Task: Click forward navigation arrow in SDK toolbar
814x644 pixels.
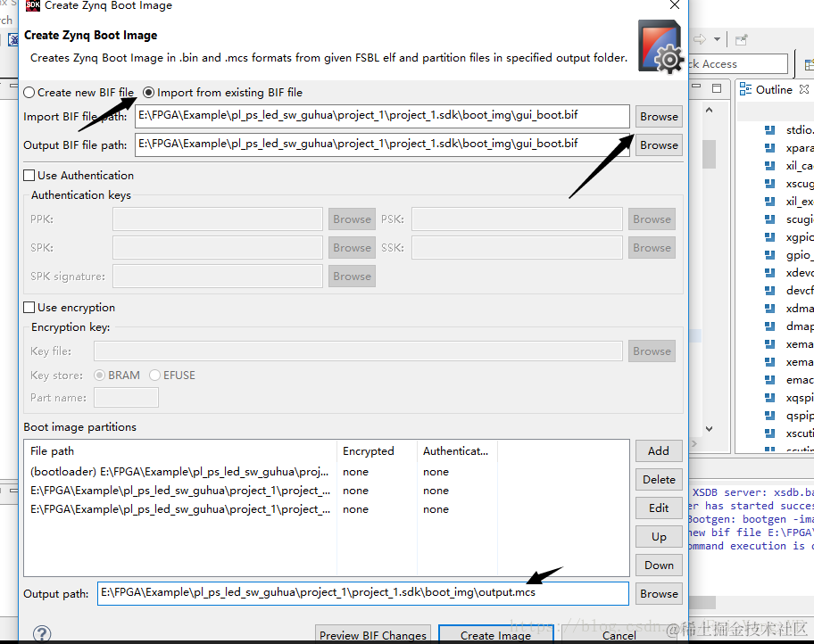Action: pyautogui.click(x=700, y=39)
